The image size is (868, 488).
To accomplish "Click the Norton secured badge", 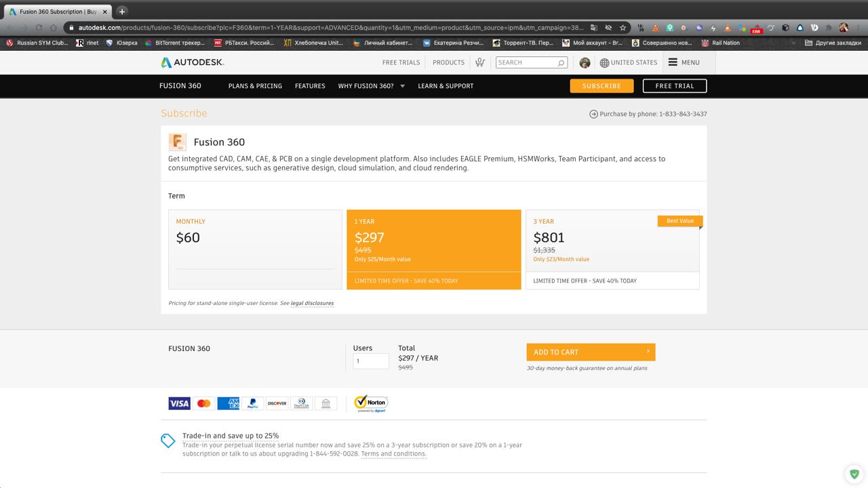I will point(371,403).
